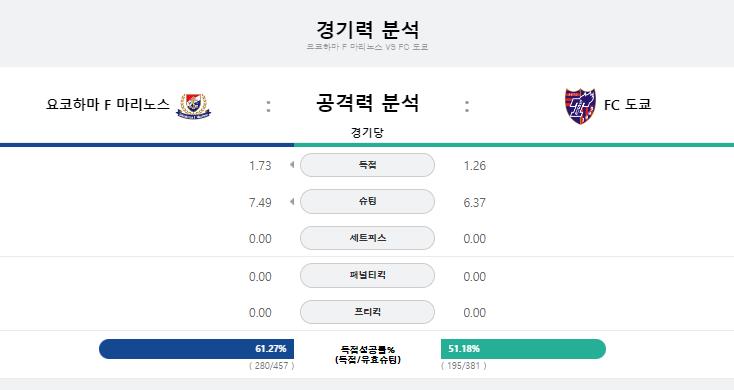Click the 공격력 분석 section heading
This screenshot has width=734, height=390.
[367, 103]
